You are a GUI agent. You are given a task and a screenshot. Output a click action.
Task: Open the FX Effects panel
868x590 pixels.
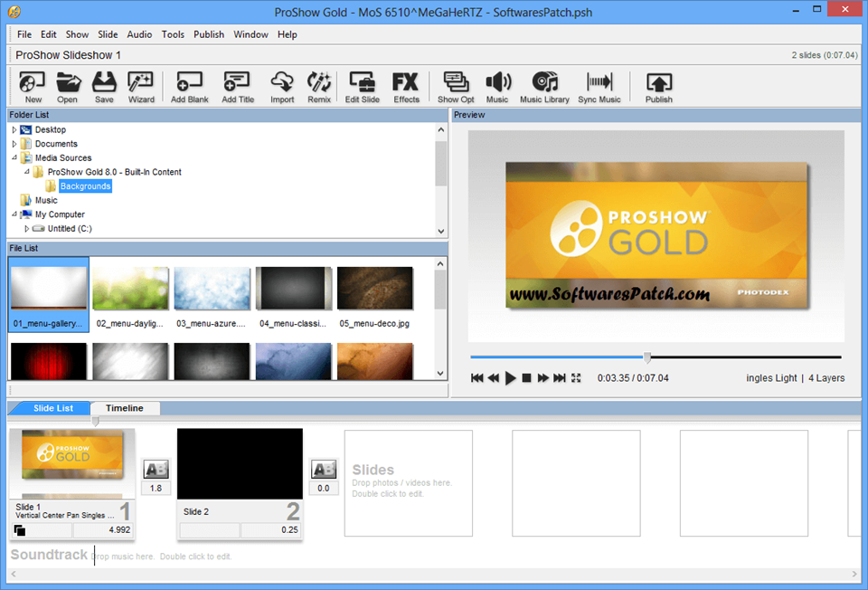[x=406, y=87]
